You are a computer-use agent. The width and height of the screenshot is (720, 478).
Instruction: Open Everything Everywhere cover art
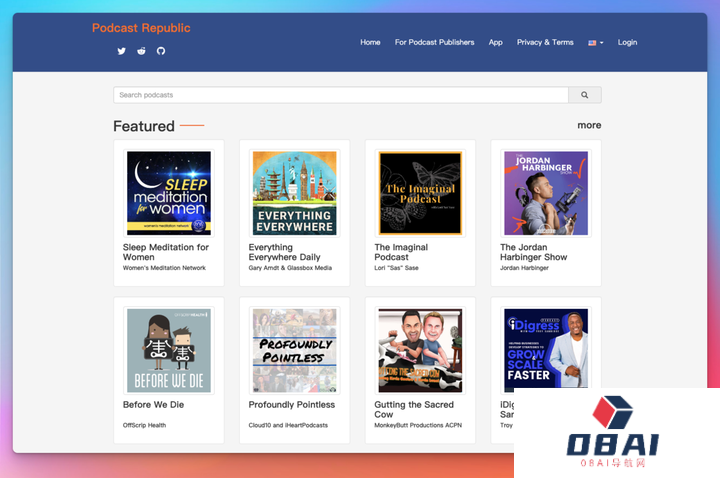[295, 193]
